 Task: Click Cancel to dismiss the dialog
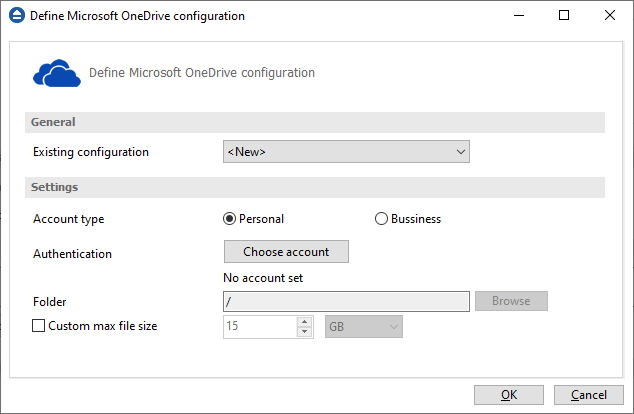pos(589,395)
